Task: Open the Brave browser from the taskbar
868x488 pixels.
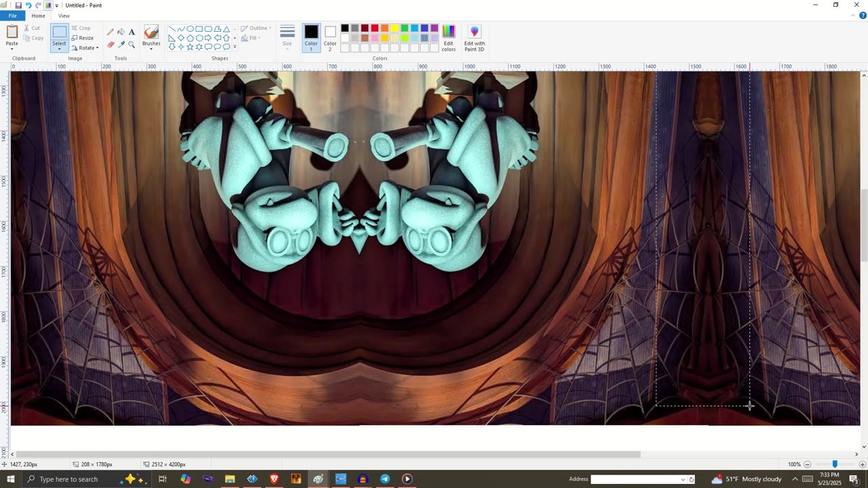Action: 274,479
